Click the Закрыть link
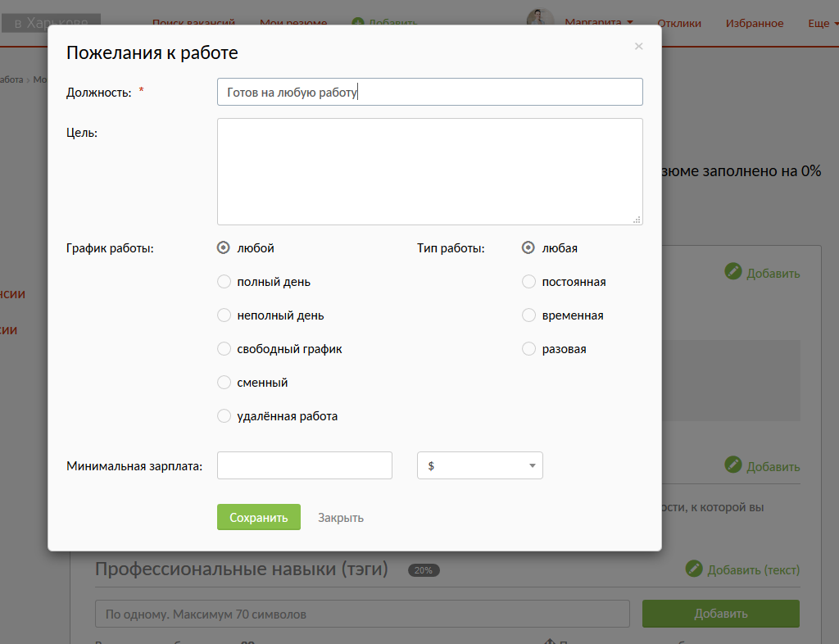The width and height of the screenshot is (839, 644). pos(341,518)
